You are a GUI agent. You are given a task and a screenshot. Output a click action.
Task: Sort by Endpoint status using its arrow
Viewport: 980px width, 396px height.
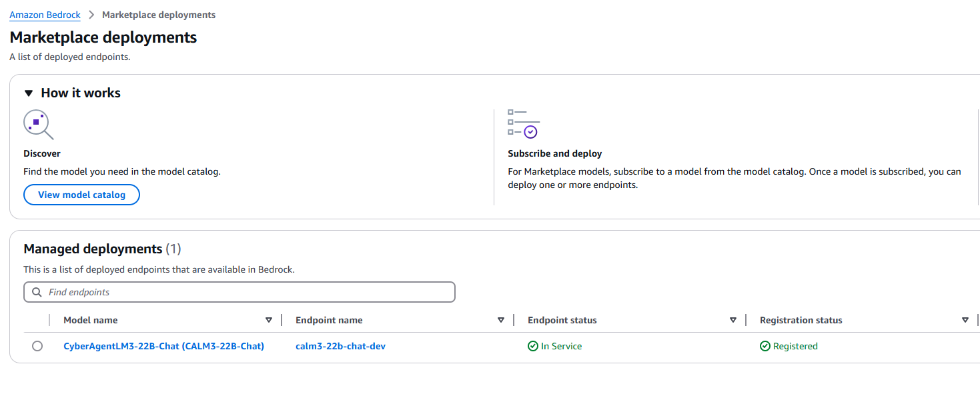click(733, 320)
